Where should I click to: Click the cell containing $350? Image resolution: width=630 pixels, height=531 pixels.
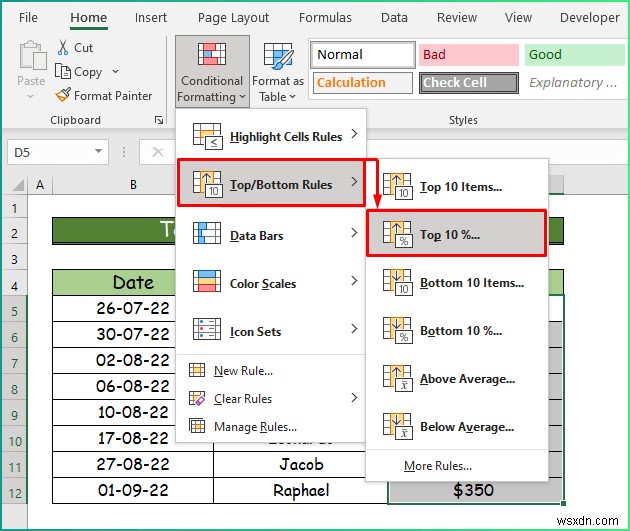point(475,490)
